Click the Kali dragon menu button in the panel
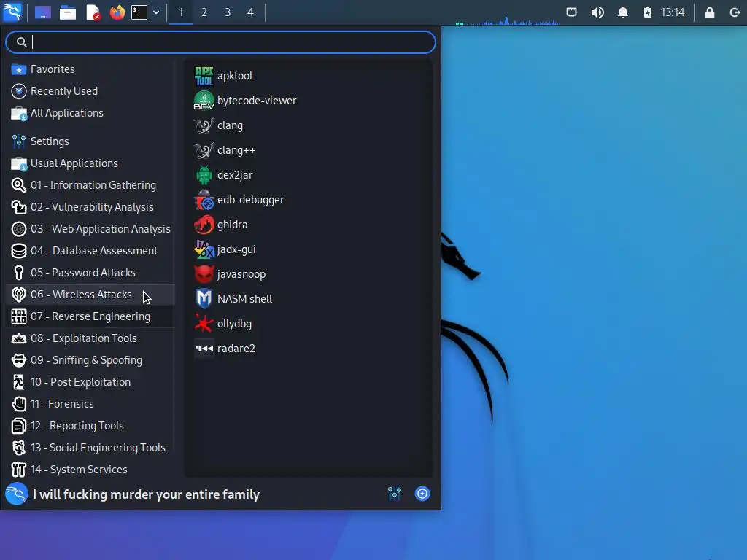Screen dimensions: 747x560 click(x=12, y=12)
